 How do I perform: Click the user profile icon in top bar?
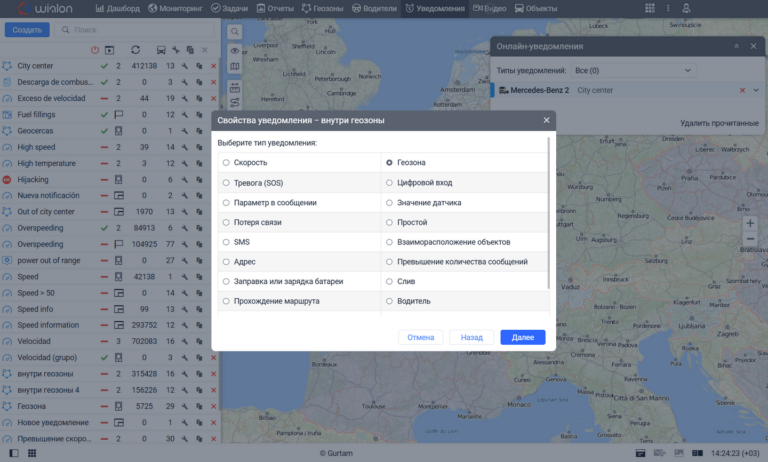686,8
